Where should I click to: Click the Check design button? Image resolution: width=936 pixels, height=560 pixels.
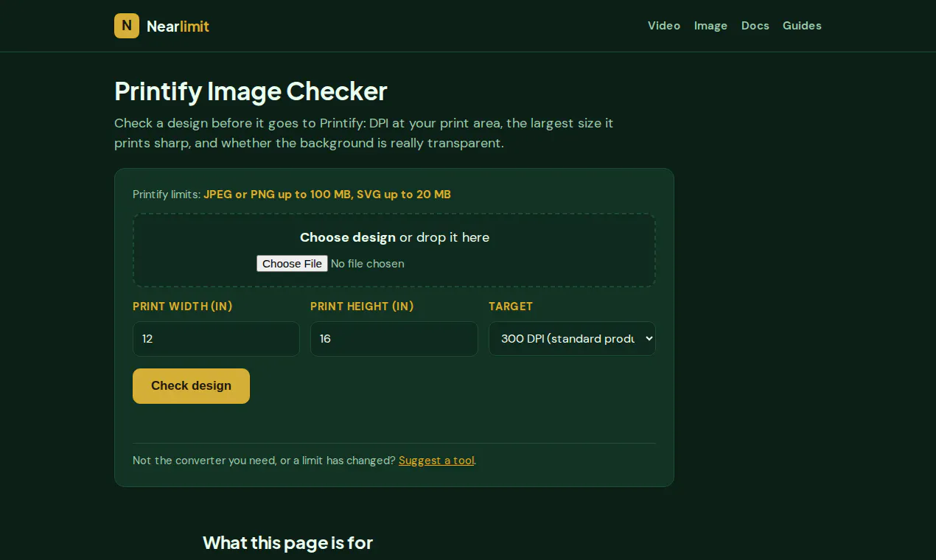191,386
